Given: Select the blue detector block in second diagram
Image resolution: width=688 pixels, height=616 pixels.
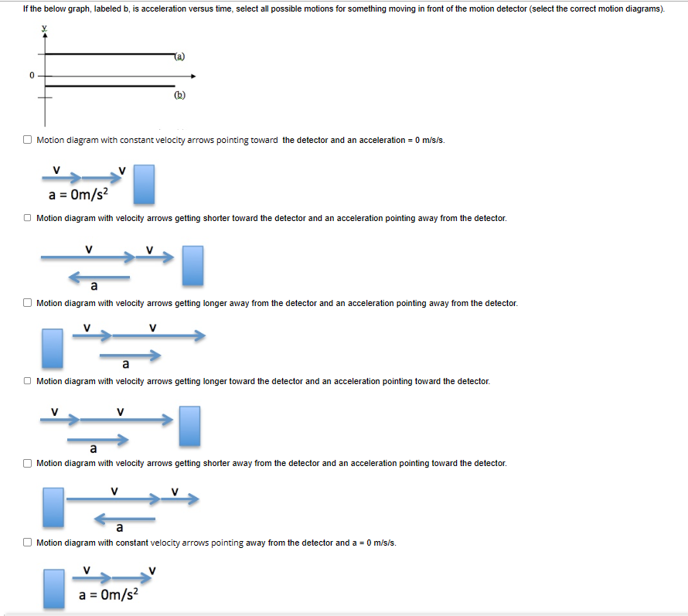Looking at the screenshot, I should [192, 265].
